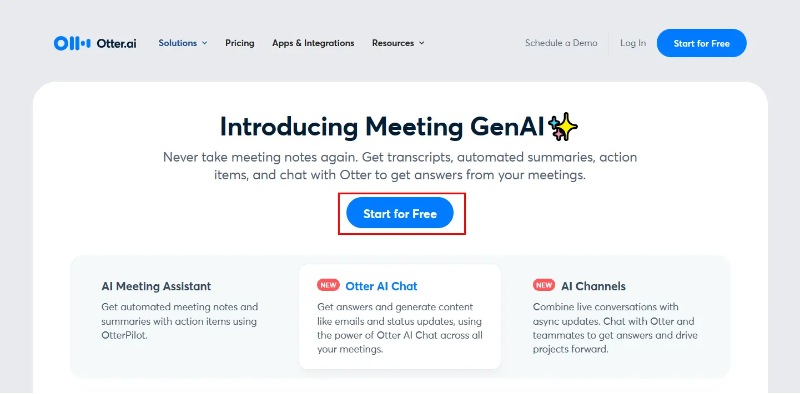Open the Solutions menu
This screenshot has width=802, height=394.
[x=183, y=43]
